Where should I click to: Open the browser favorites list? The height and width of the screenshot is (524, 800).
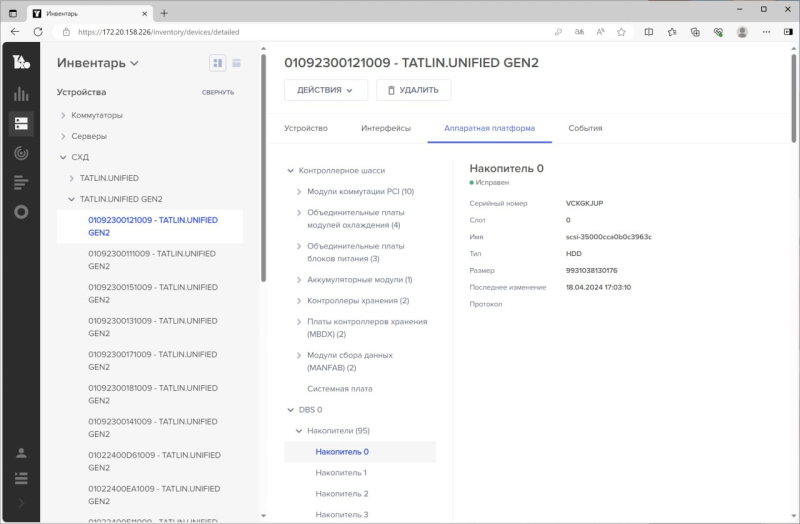(672, 32)
